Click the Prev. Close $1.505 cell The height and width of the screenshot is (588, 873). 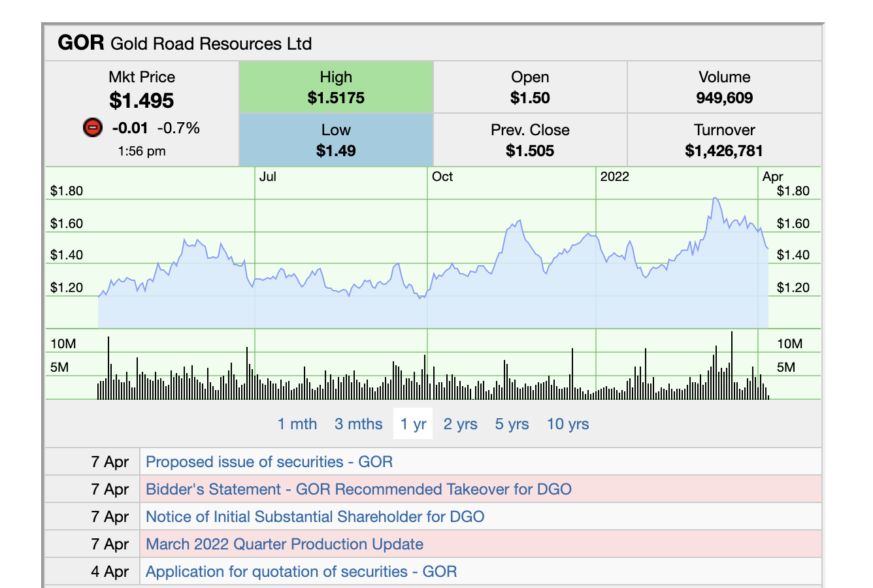530,140
